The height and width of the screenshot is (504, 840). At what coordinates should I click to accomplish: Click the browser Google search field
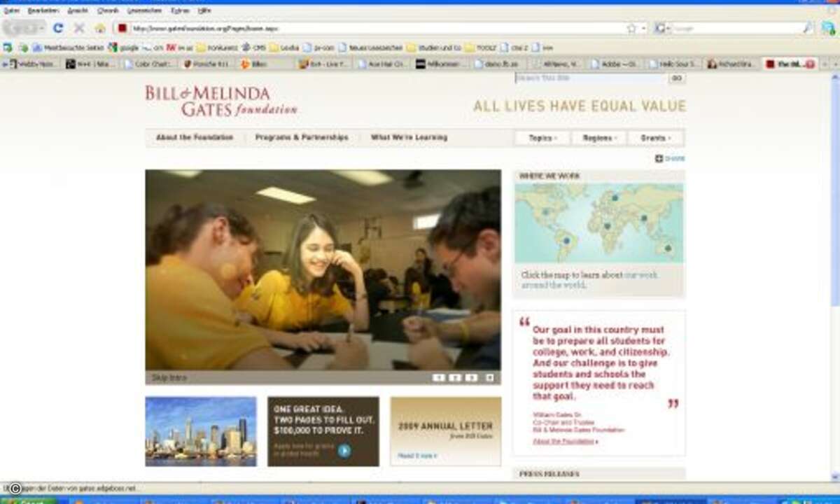(x=736, y=29)
